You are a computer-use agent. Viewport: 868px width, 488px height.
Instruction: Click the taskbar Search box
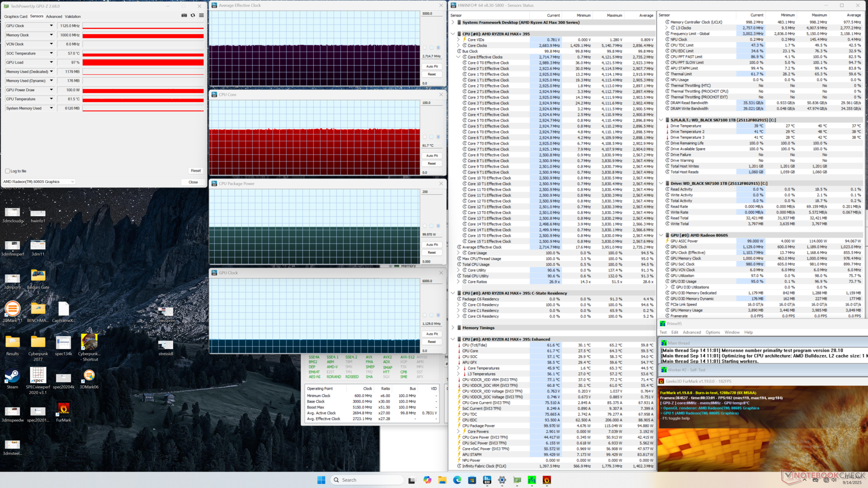(x=366, y=480)
